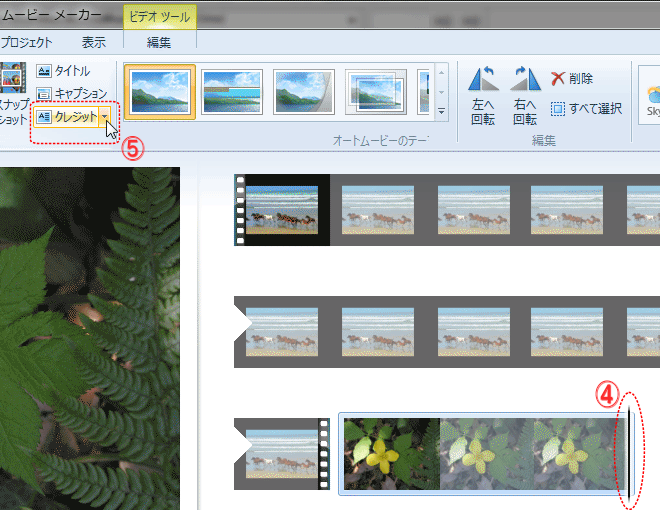Choose the second AutoMovie theme thumbnail
The image size is (660, 510).
[x=232, y=92]
